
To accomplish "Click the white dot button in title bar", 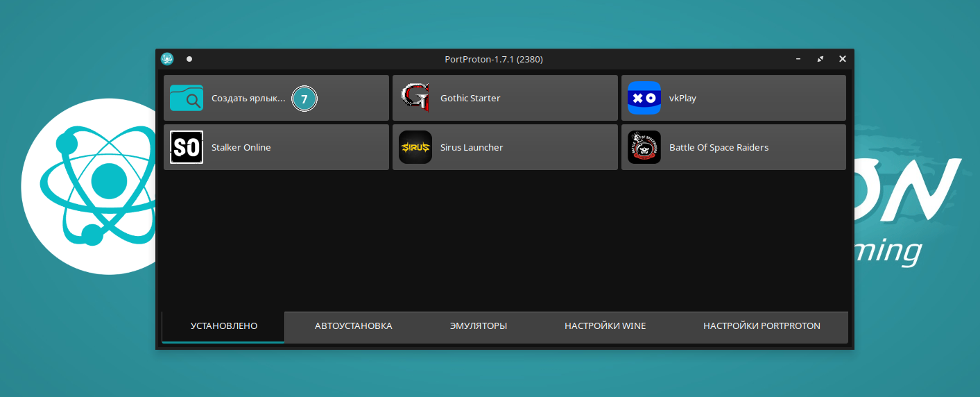I will pos(189,59).
